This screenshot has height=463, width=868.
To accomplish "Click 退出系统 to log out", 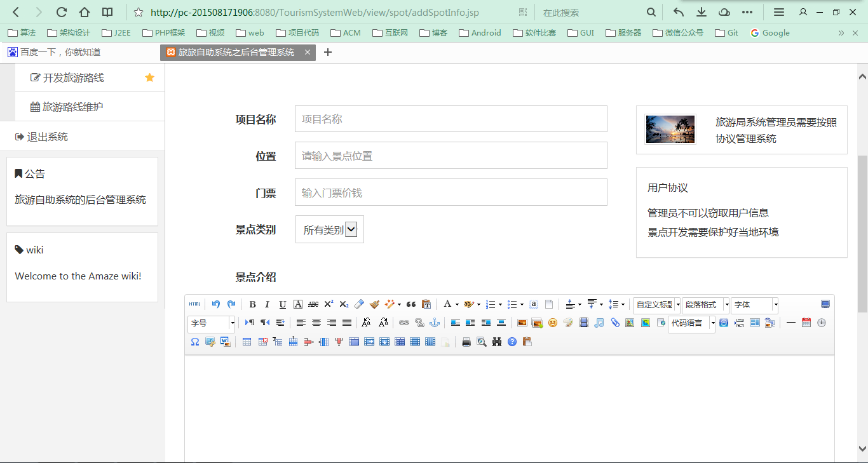I will (83, 137).
